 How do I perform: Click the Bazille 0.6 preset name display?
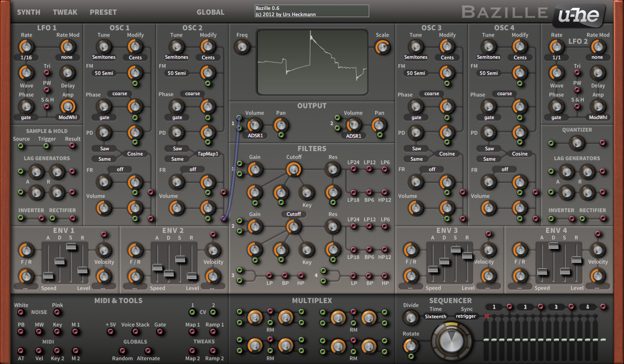pos(311,11)
